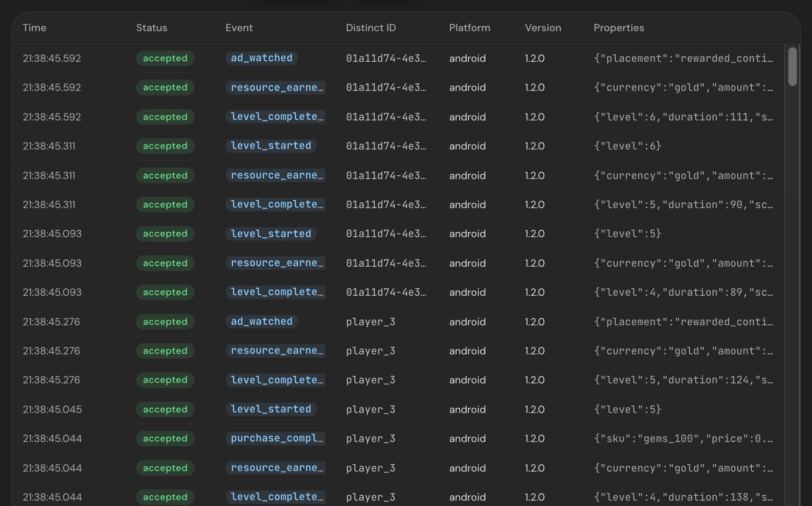This screenshot has width=812, height=506.
Task: Click 01a11d74-4e3… ID in ad_watched row
Action: (386, 58)
